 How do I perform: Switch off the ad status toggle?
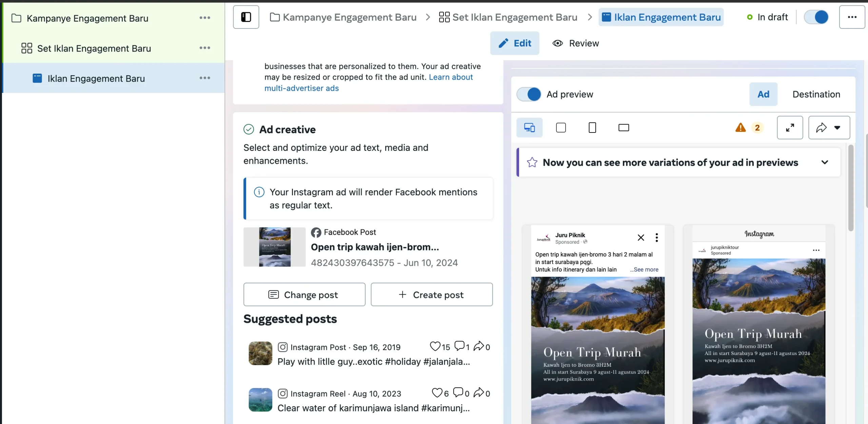pos(816,17)
